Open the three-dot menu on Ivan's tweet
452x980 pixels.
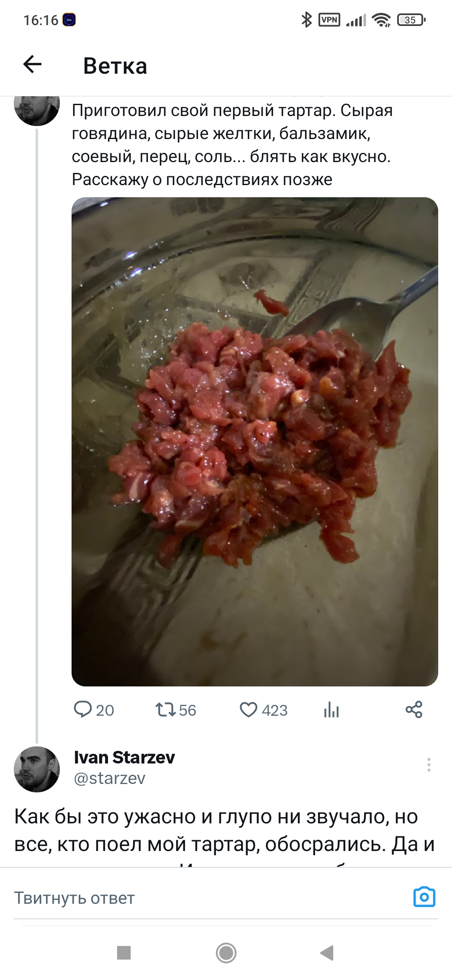tap(429, 764)
